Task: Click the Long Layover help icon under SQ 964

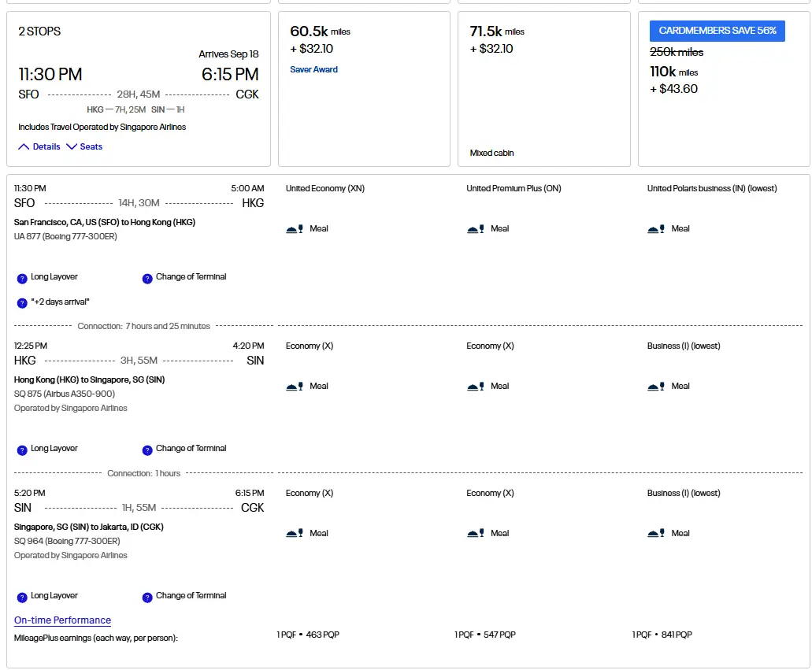Action: [x=22, y=598]
